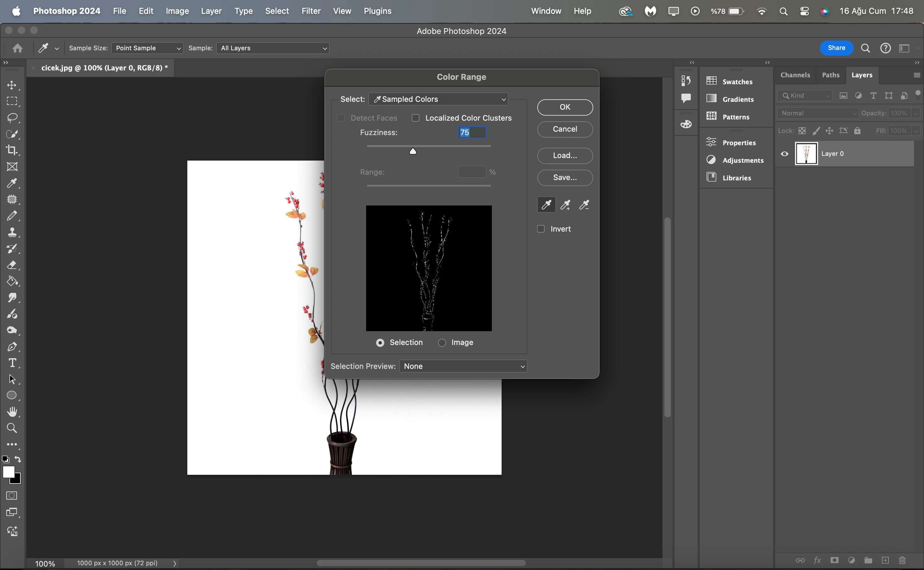Click the Save... button

(565, 178)
